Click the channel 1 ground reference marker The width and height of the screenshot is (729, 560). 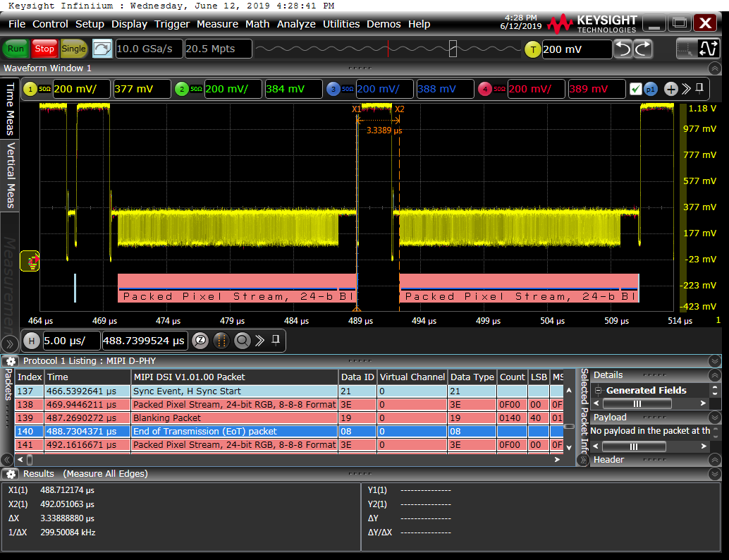[30, 261]
